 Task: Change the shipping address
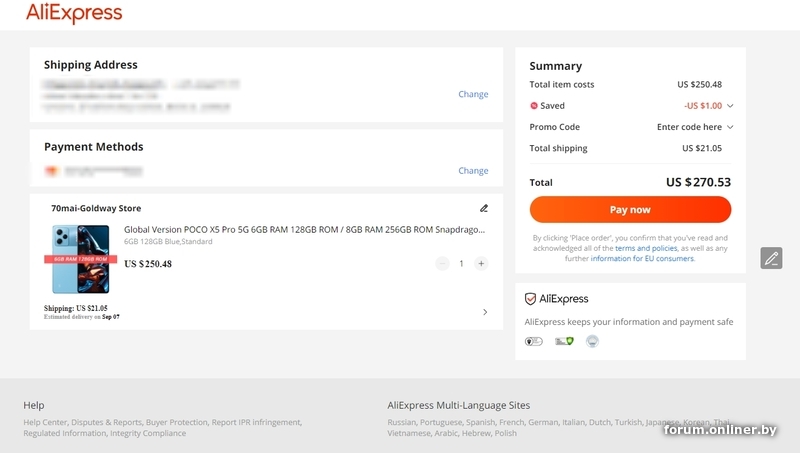coord(473,94)
